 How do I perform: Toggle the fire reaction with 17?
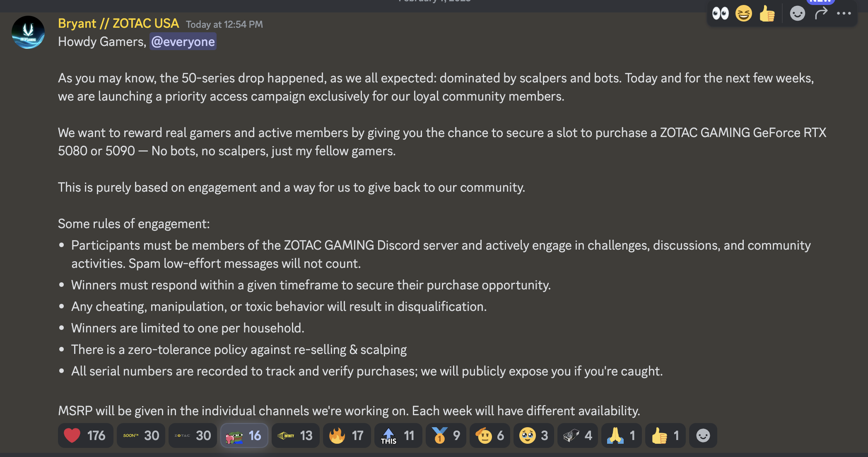[347, 435]
